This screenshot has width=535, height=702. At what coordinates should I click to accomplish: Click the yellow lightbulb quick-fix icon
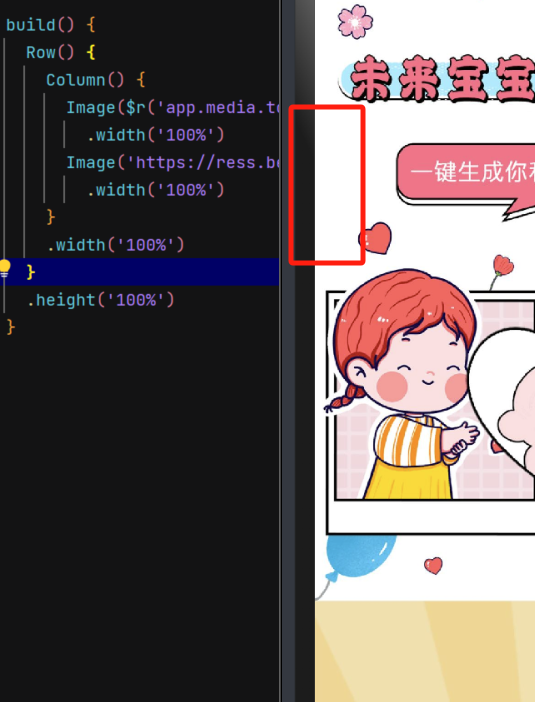click(4, 268)
